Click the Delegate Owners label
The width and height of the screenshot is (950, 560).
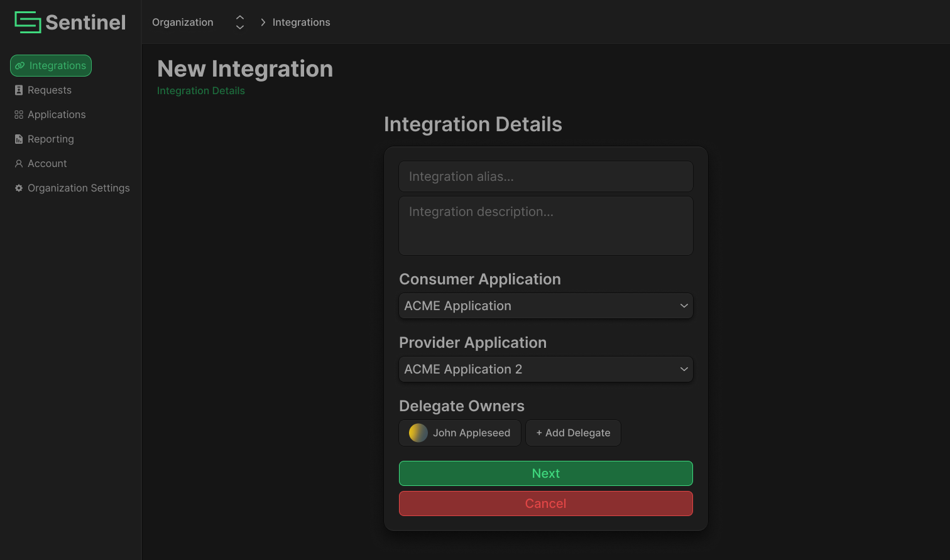click(462, 406)
